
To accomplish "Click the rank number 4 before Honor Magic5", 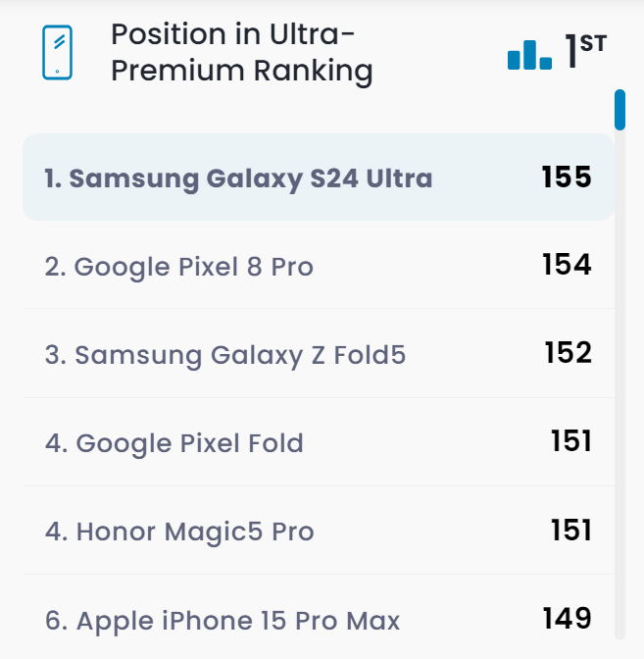I will pos(53,532).
